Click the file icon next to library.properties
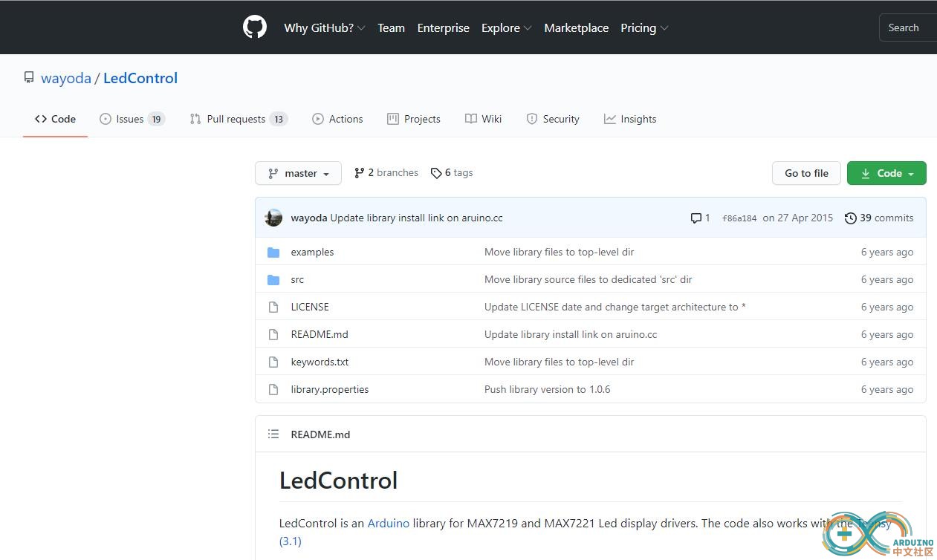937x560 pixels. [273, 390]
